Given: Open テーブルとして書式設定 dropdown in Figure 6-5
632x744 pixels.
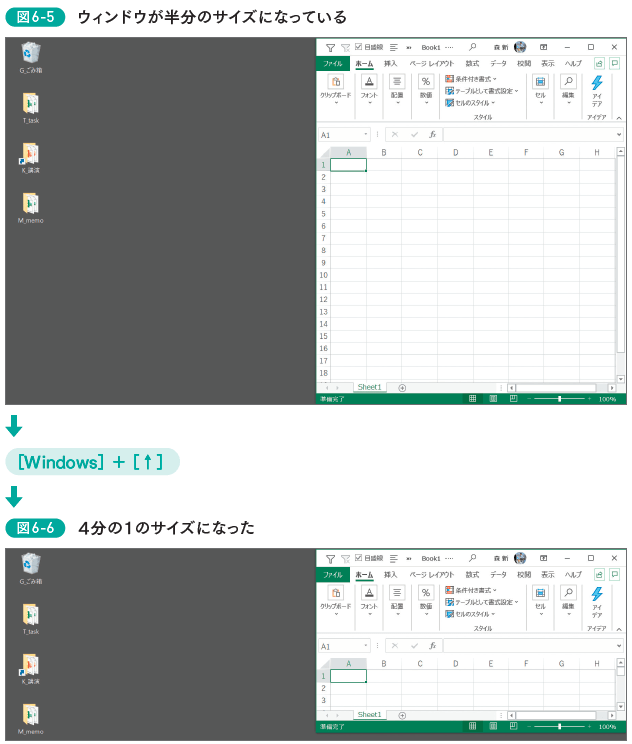Looking at the screenshot, I should pos(482,91).
